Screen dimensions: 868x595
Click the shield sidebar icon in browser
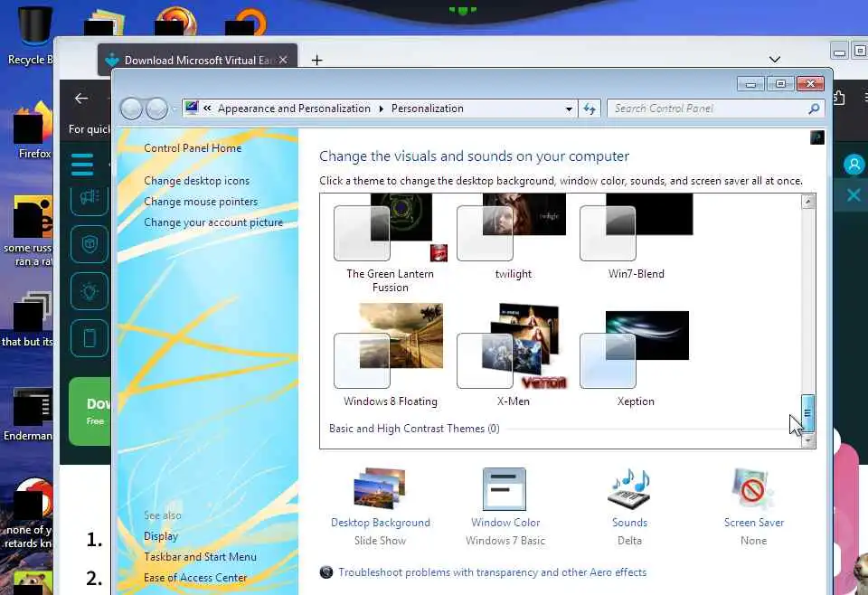90,243
